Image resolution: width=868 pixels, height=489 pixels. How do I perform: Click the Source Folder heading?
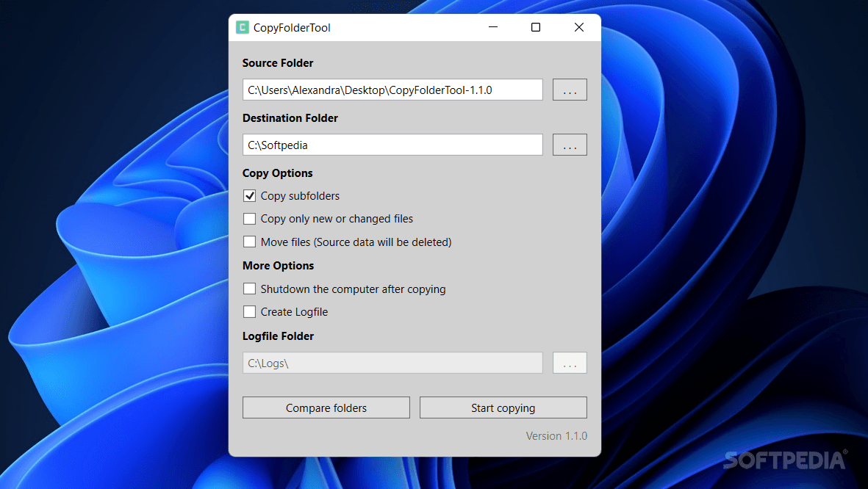(278, 63)
